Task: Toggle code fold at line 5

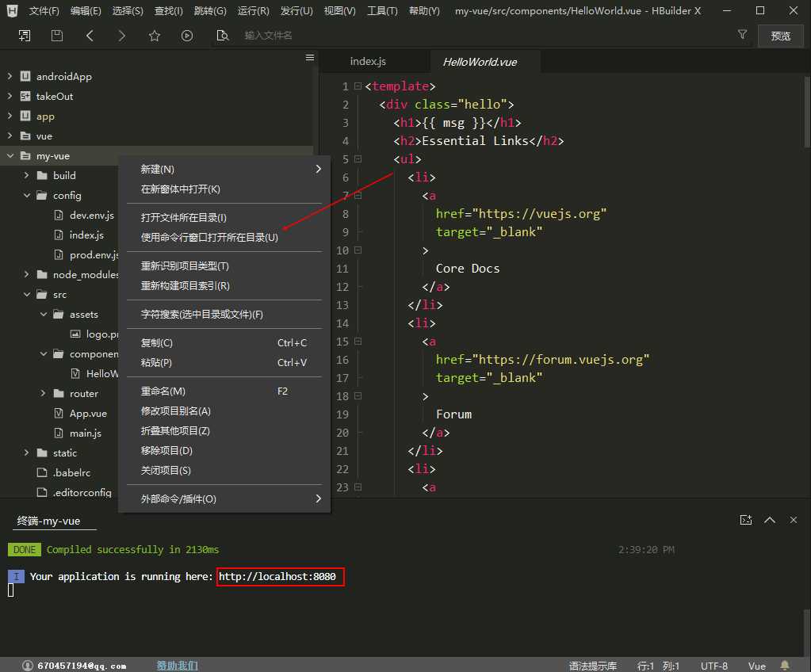Action: pos(358,159)
